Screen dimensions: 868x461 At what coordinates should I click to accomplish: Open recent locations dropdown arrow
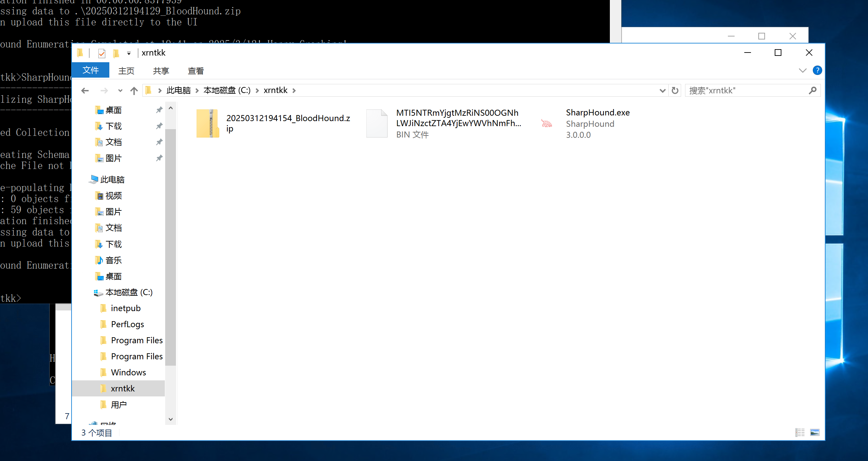pyautogui.click(x=120, y=90)
